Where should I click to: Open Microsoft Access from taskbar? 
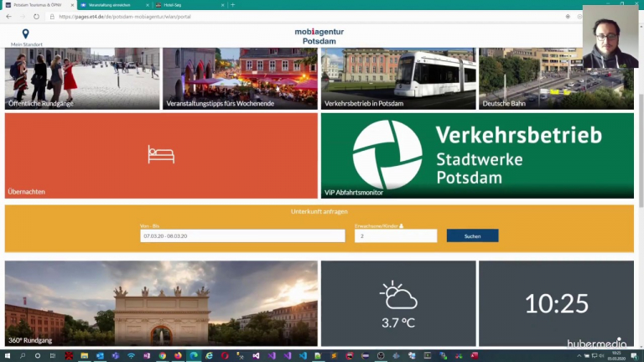pos(475,356)
